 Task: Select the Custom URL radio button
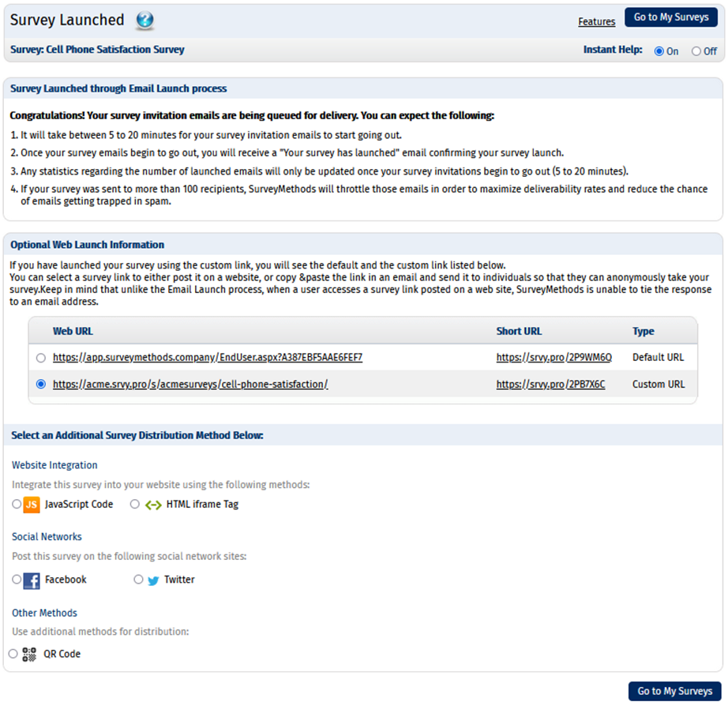coord(41,385)
